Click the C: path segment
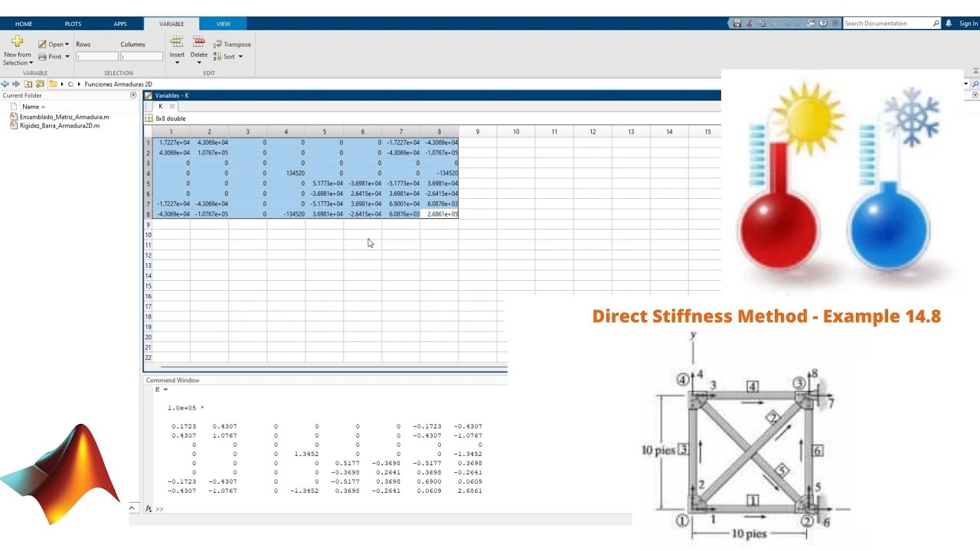Image resolution: width=980 pixels, height=551 pixels. pyautogui.click(x=71, y=84)
